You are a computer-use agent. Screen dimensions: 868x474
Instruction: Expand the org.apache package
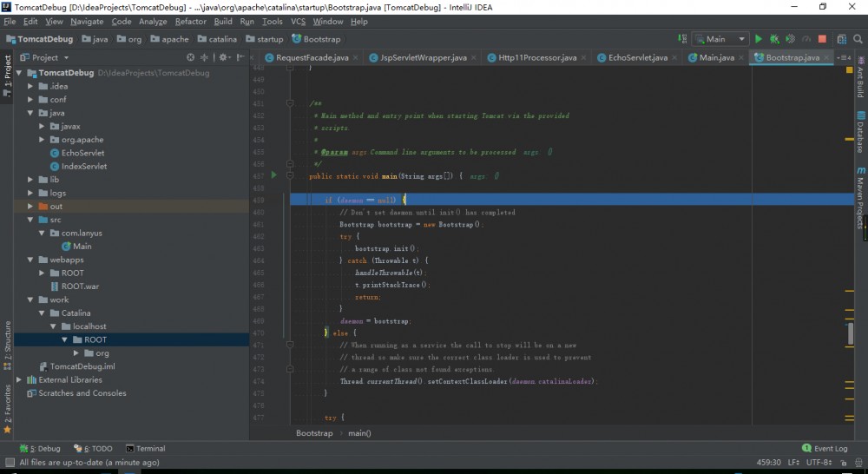(42, 140)
